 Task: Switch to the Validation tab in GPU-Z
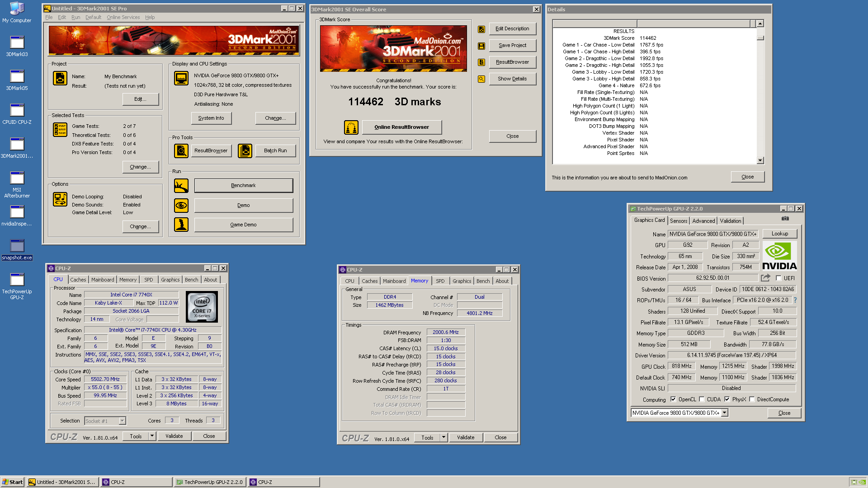pos(731,221)
